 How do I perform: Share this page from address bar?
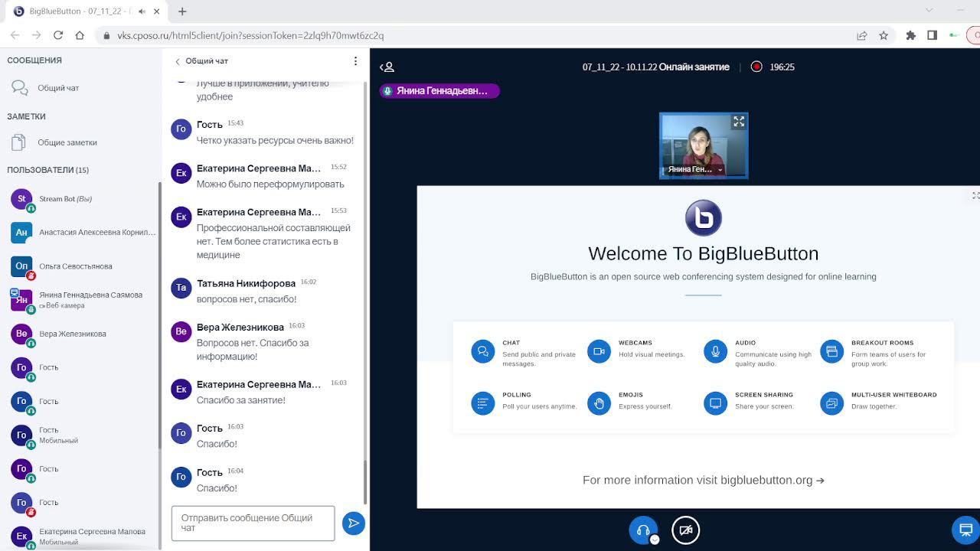click(862, 35)
